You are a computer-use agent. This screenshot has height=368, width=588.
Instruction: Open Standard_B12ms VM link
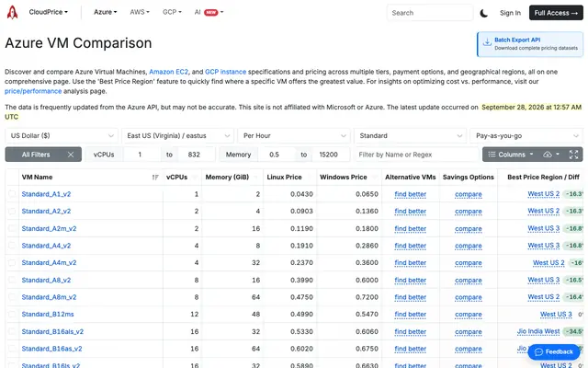pyautogui.click(x=48, y=315)
